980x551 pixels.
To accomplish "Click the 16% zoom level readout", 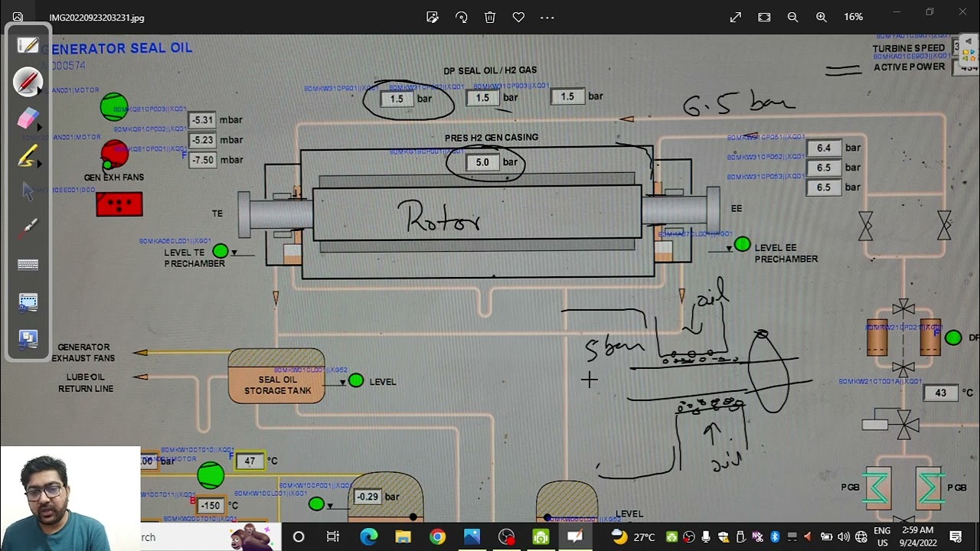I will click(x=854, y=17).
